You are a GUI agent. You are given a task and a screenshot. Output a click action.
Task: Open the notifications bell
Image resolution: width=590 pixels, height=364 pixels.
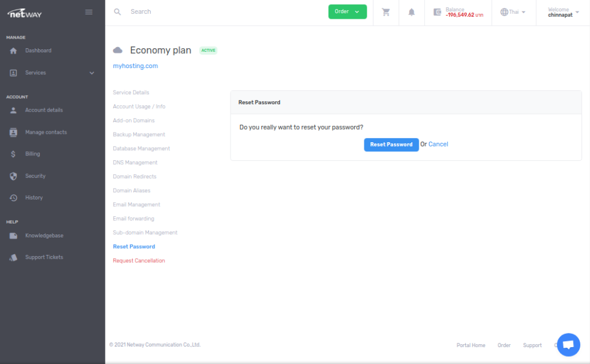(x=411, y=12)
